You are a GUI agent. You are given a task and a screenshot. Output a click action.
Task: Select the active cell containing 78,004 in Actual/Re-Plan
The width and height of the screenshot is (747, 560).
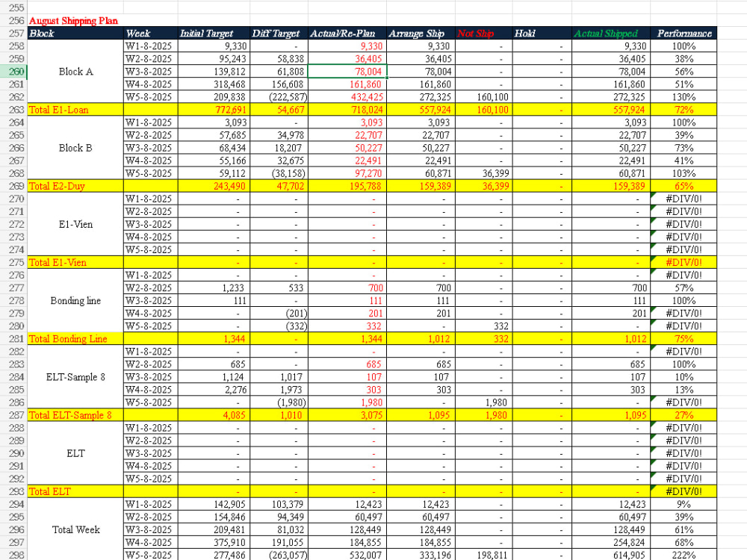point(347,72)
